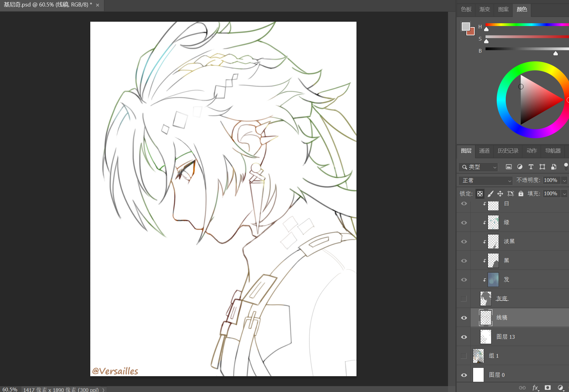Viewport: 569px width, 392px height.
Task: Lock all with the padlock icon
Action: 521,194
